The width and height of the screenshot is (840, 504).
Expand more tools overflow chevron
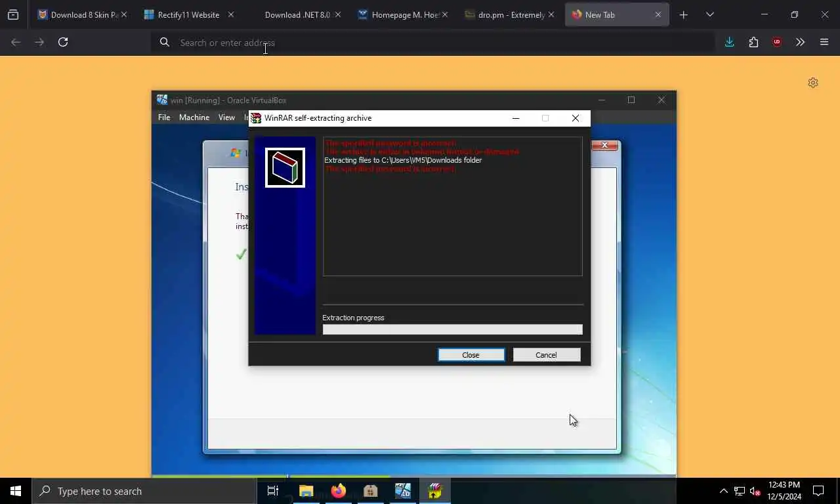[x=800, y=42]
